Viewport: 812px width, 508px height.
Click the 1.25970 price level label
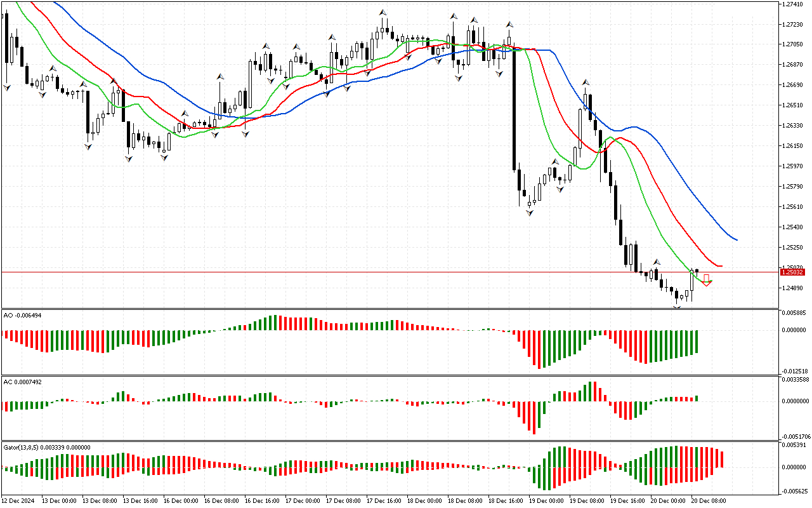click(x=793, y=166)
